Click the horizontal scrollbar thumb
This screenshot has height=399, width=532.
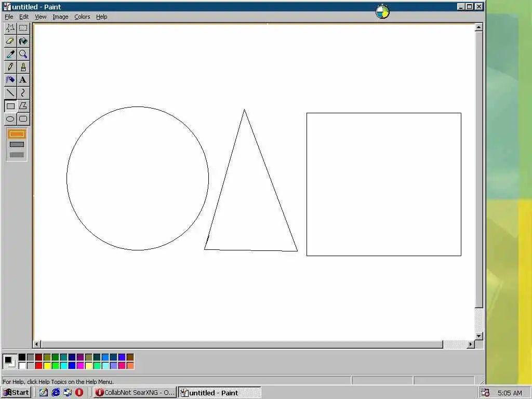pyautogui.click(x=242, y=344)
